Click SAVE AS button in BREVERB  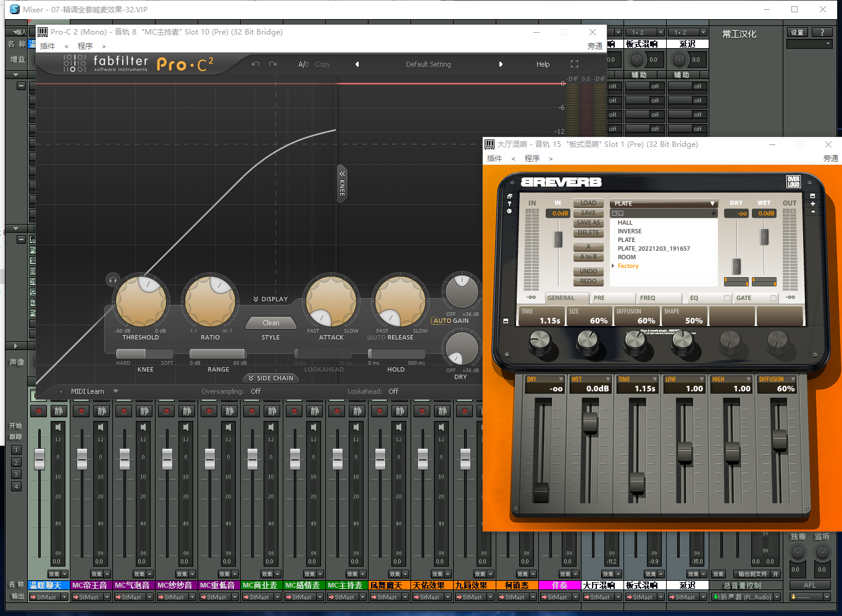click(588, 223)
